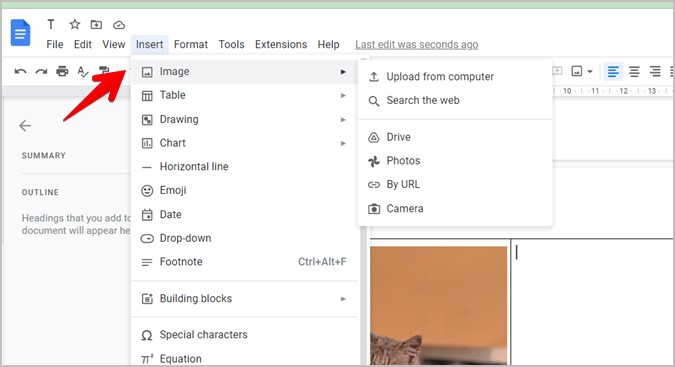
Task: Print the document with the printer icon
Action: click(x=62, y=71)
